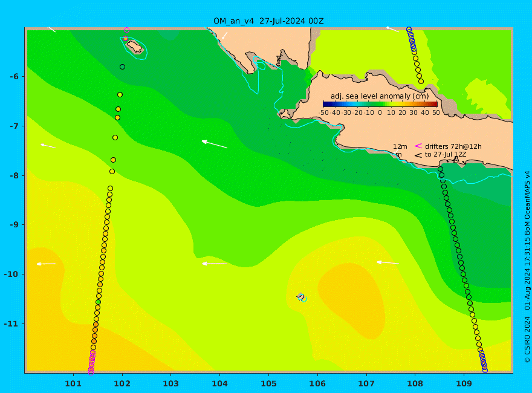Click the sea level anomaly color bar
Screen dimensions: 532x393
(380, 104)
